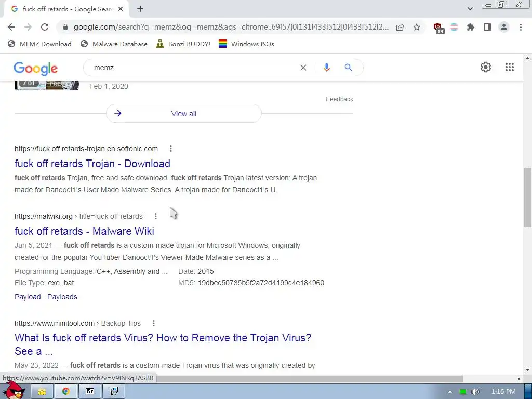Screen dimensions: 532x399
Task: Open the Bonzi BUDDY! bookmark
Action: coord(183,44)
